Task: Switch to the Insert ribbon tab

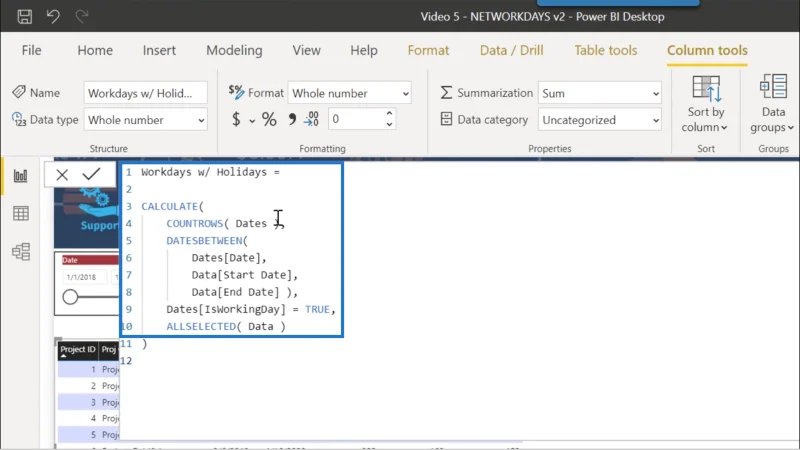Action: point(159,50)
